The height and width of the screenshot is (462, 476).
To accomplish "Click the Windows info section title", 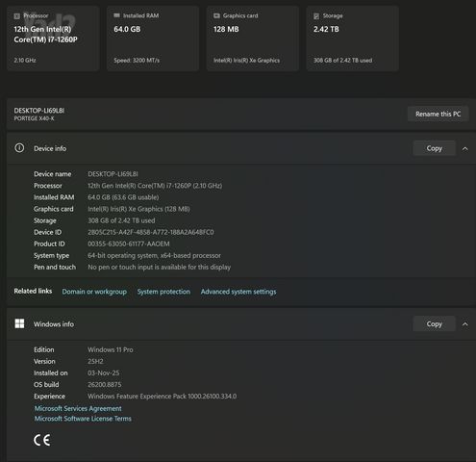I will pos(54,324).
